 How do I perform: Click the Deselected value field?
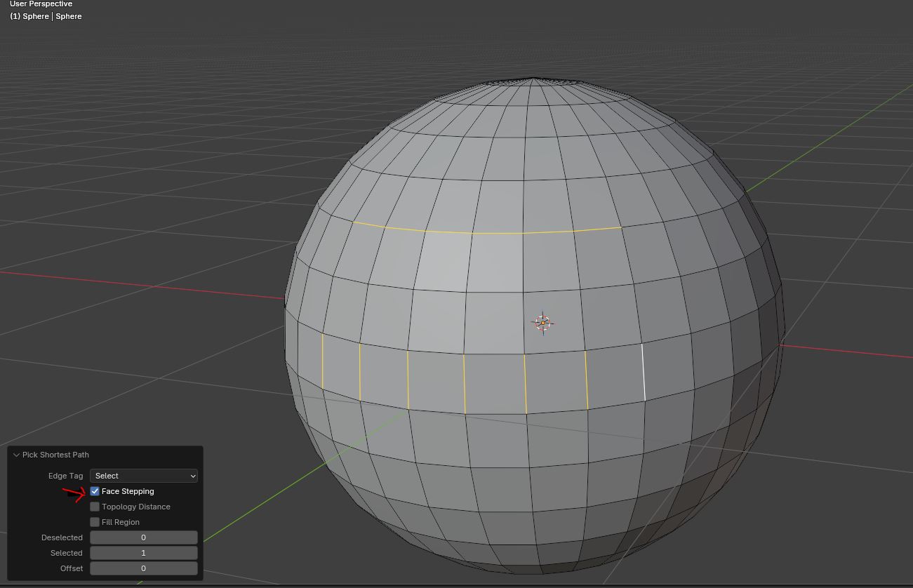(x=144, y=537)
